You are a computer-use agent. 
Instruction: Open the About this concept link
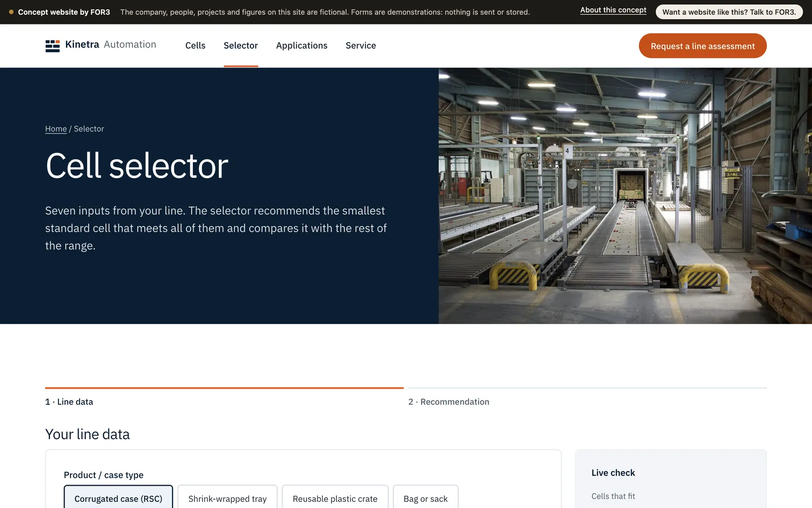(x=613, y=10)
